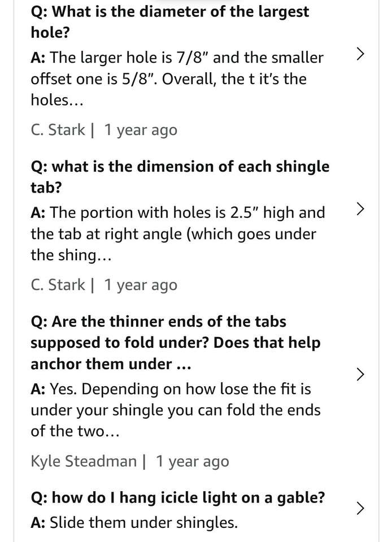The width and height of the screenshot is (392, 542).
Task: Expand the largest hole diameter answer chevron
Action: click(361, 54)
